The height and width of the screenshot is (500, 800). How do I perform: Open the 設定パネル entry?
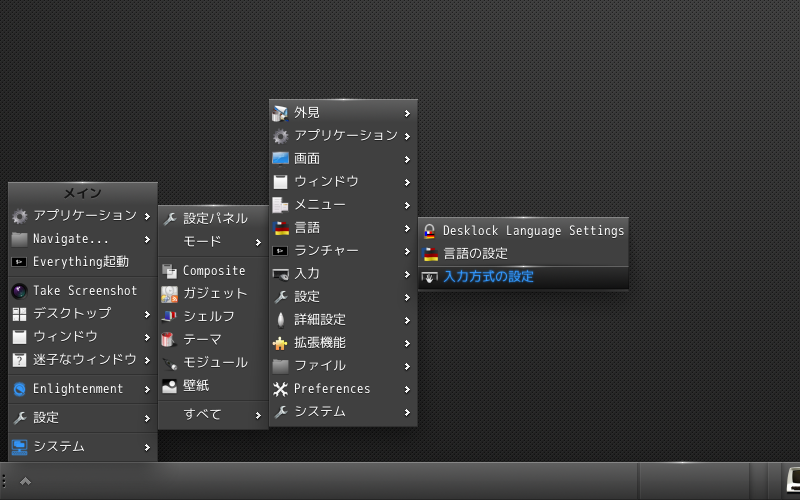click(213, 218)
